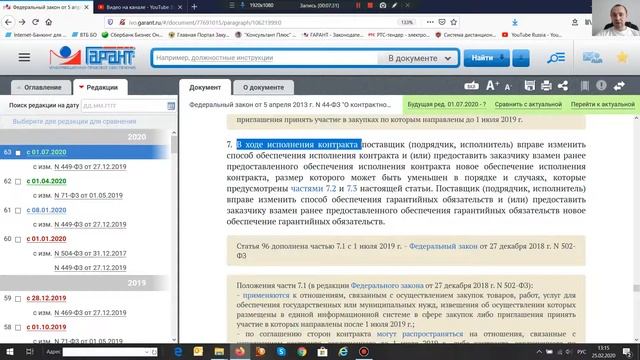The width and height of the screenshot is (640, 360).
Task: Select the О документе tab
Action: [x=263, y=87]
